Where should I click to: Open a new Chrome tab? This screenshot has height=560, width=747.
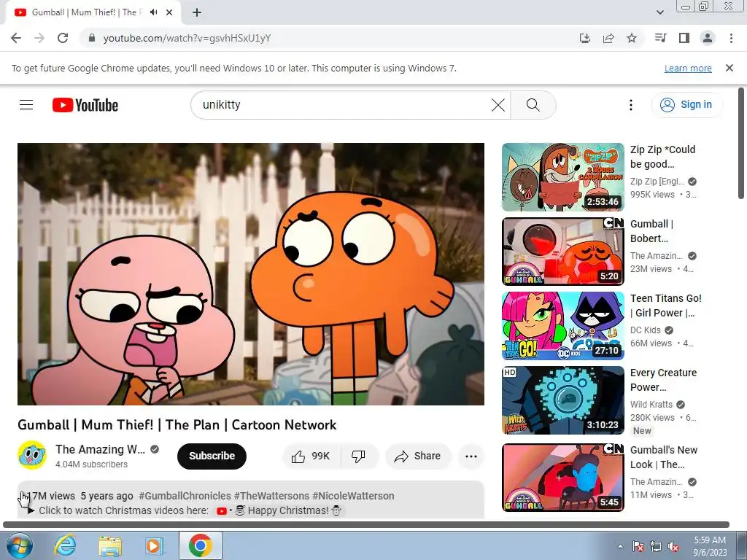[197, 12]
